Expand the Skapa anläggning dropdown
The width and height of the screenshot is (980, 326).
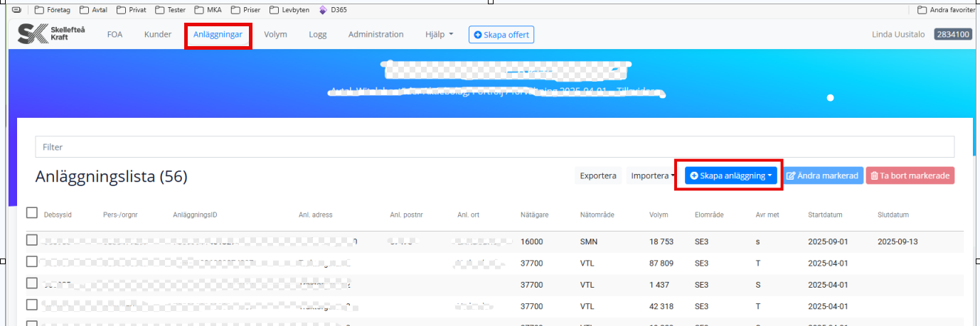point(730,176)
